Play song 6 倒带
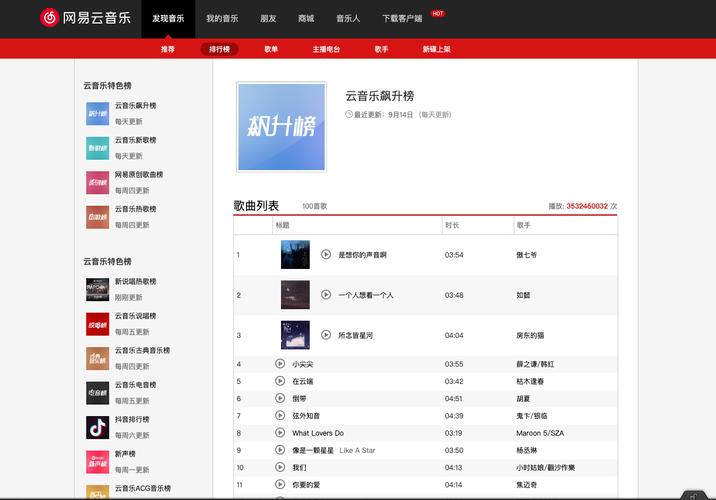This screenshot has width=716, height=500. click(280, 398)
